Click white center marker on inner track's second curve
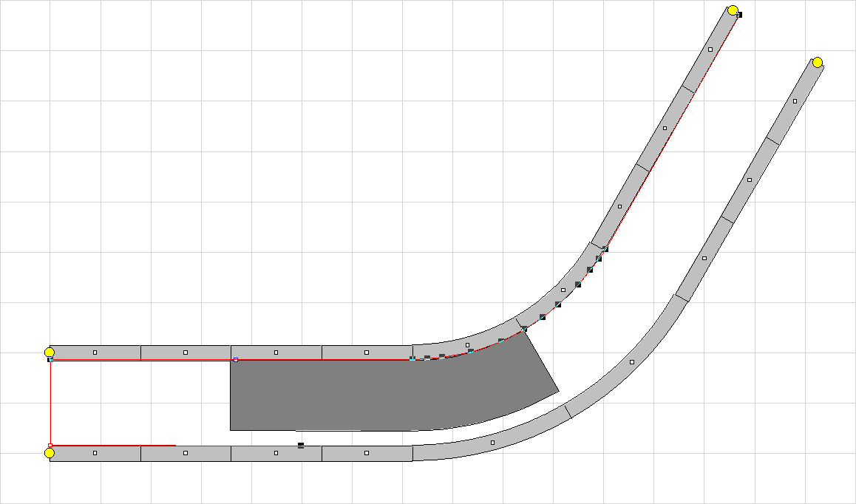The width and height of the screenshot is (856, 504). (x=563, y=290)
